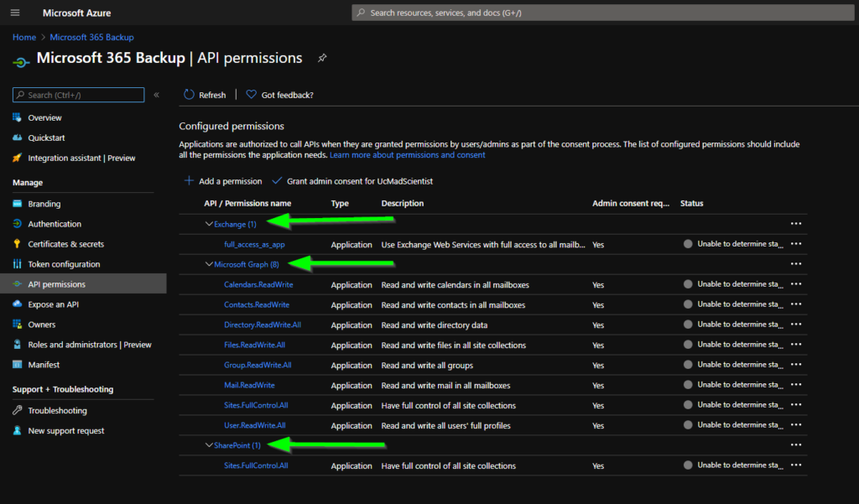
Task: Pin the API permissions page
Action: coord(322,58)
